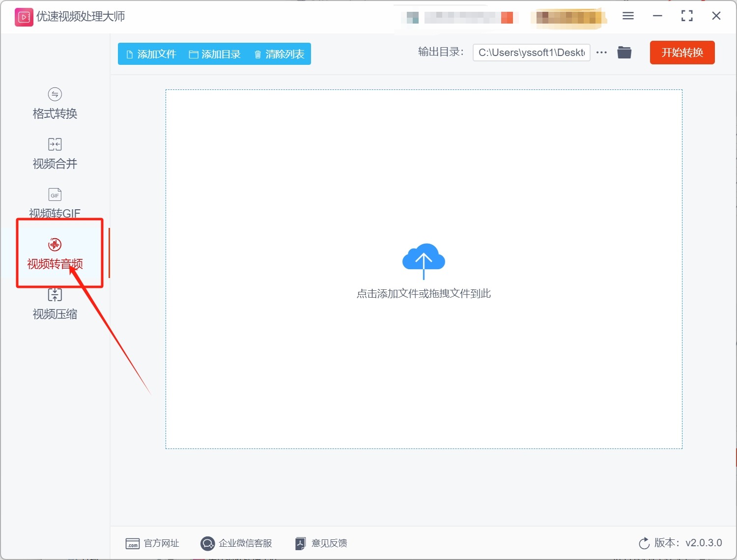Click the output directory path field
Image resolution: width=737 pixels, height=560 pixels.
531,53
